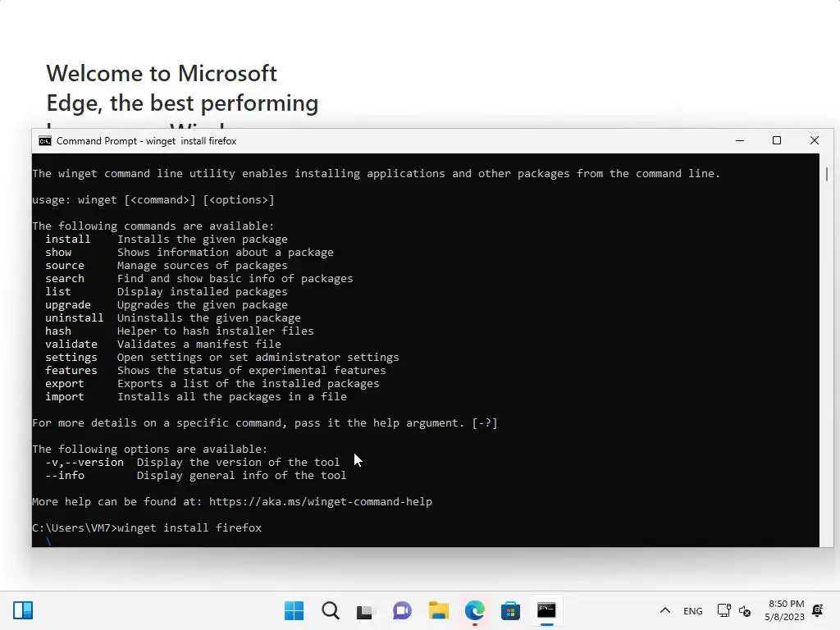
Task: Open network status tray icon
Action: (x=724, y=610)
